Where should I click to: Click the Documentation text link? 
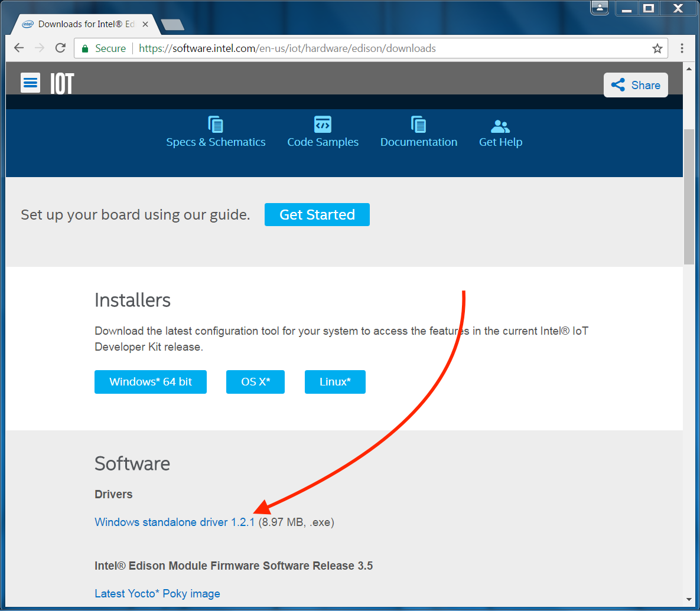pos(419,142)
